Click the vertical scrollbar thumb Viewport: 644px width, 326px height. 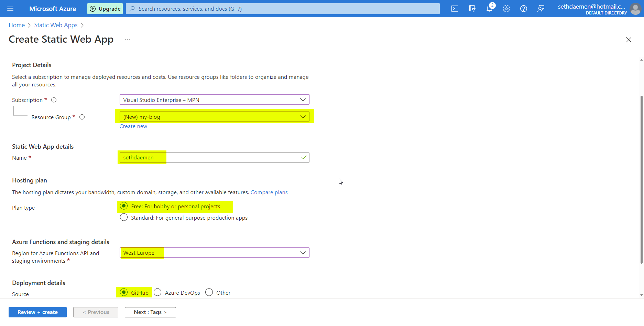[x=641, y=179]
